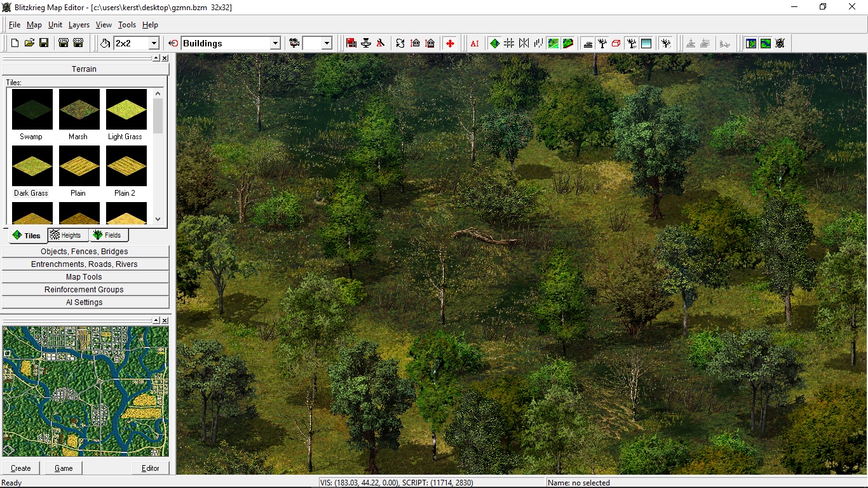Screen dimensions: 868x488
Task: Expand the AI Settings section
Action: 86,302
